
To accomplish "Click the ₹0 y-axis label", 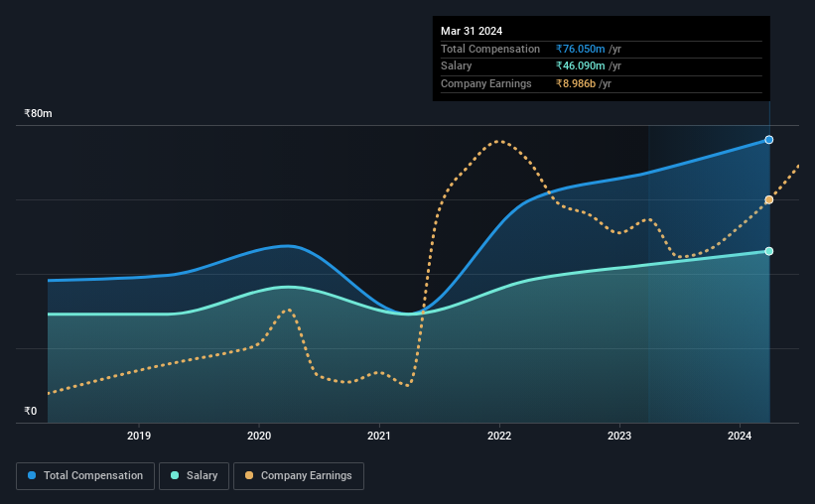I will tap(31, 411).
